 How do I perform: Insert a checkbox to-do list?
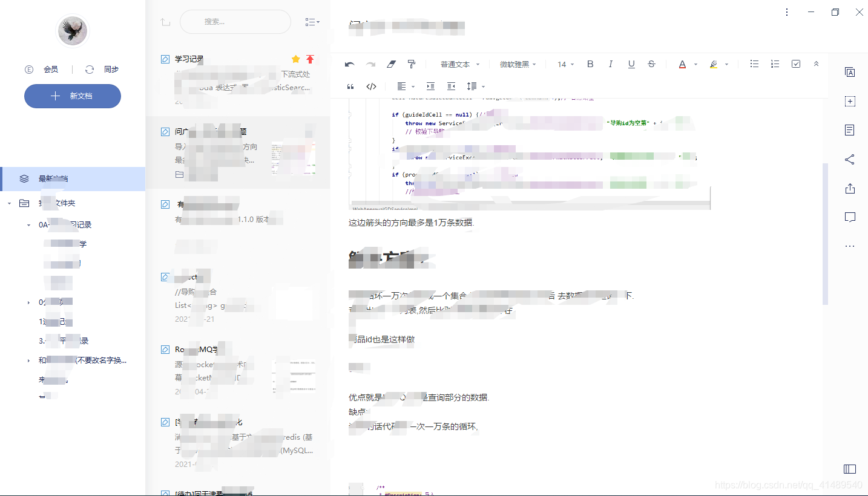[x=796, y=64]
